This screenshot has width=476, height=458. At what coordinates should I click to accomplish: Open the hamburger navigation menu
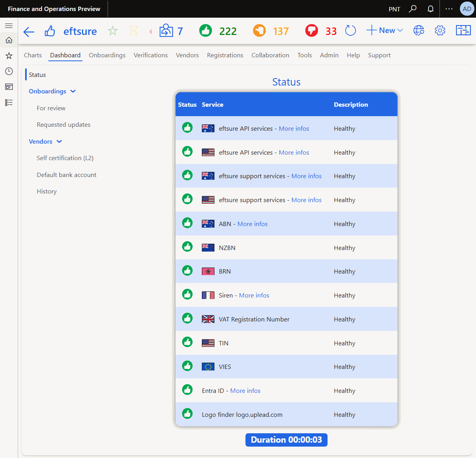click(9, 26)
